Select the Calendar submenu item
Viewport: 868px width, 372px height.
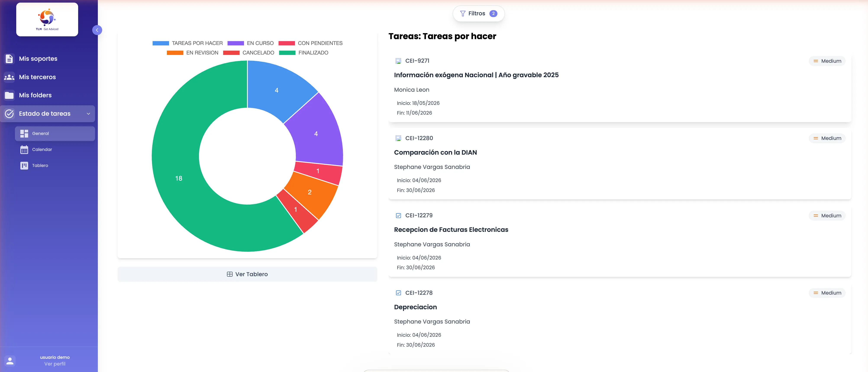click(x=55, y=149)
